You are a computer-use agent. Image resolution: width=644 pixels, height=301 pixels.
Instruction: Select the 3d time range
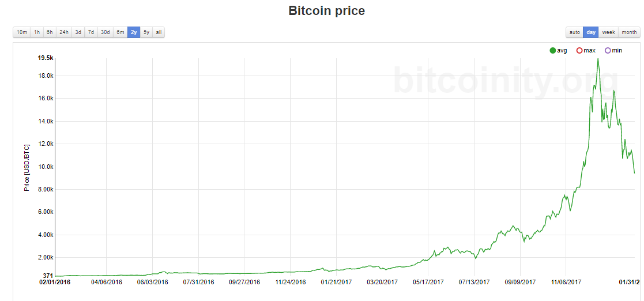(78, 32)
